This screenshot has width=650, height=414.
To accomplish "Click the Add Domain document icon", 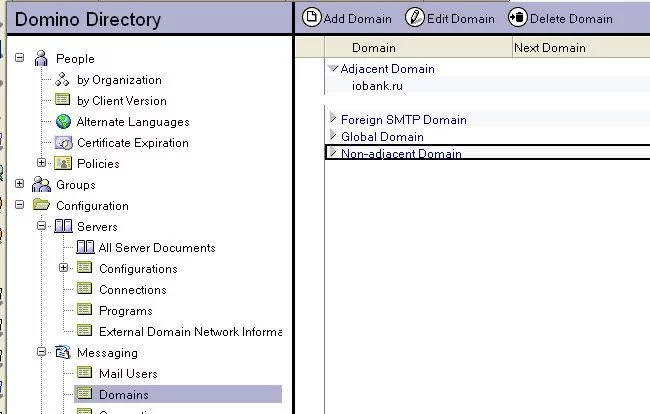I will 311,18.
